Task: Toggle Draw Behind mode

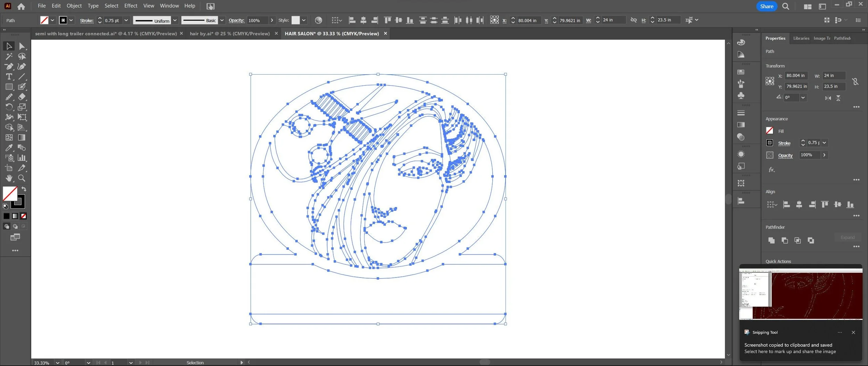Action: pyautogui.click(x=15, y=226)
